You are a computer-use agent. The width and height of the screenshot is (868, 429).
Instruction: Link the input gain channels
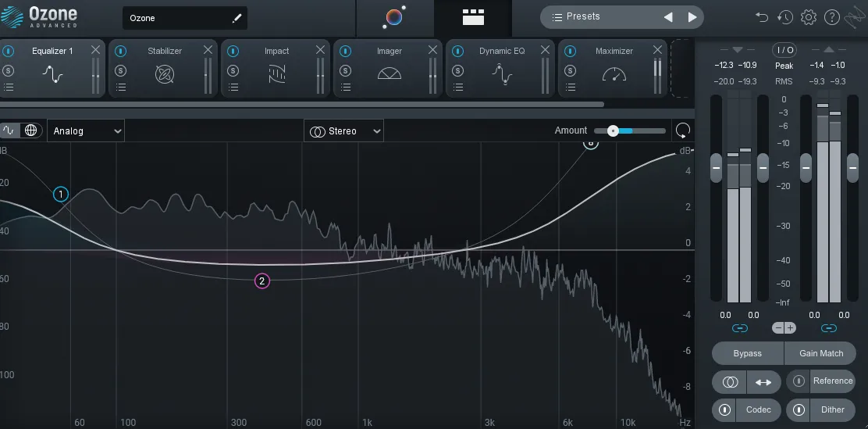(x=739, y=328)
